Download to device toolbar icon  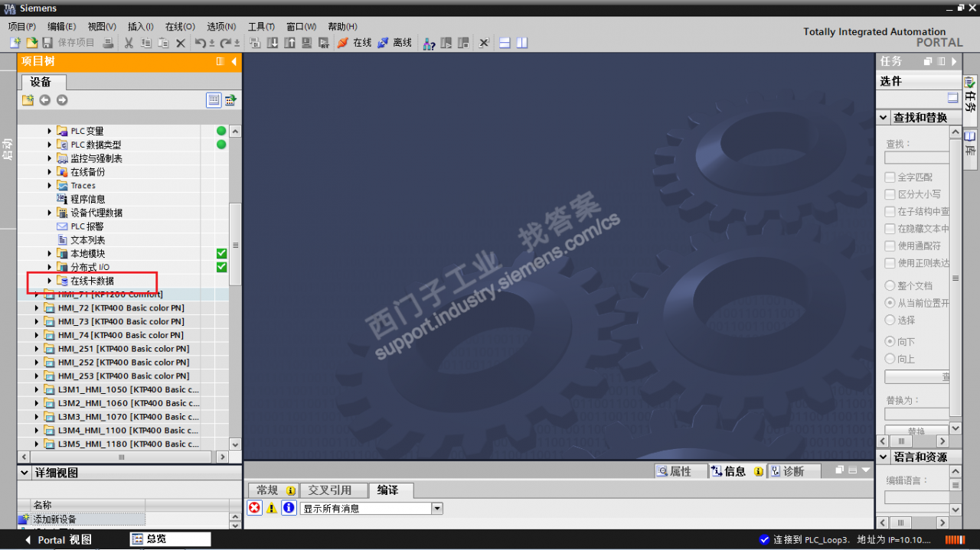273,43
